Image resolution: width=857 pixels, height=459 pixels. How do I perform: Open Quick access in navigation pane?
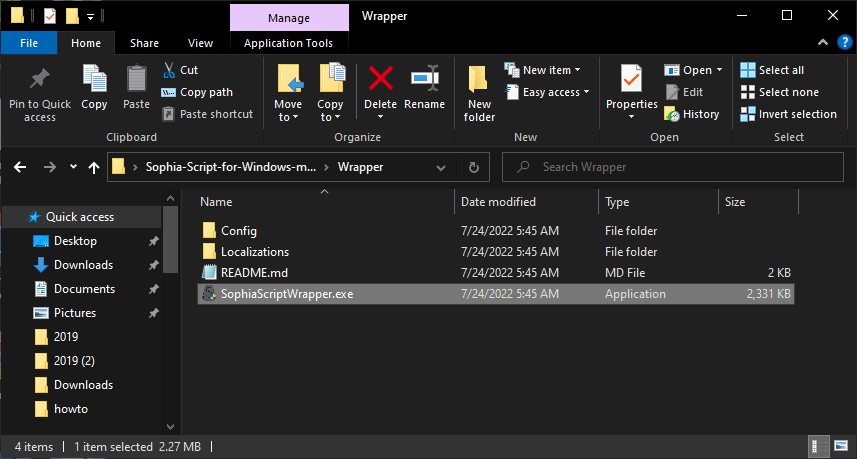[x=80, y=217]
